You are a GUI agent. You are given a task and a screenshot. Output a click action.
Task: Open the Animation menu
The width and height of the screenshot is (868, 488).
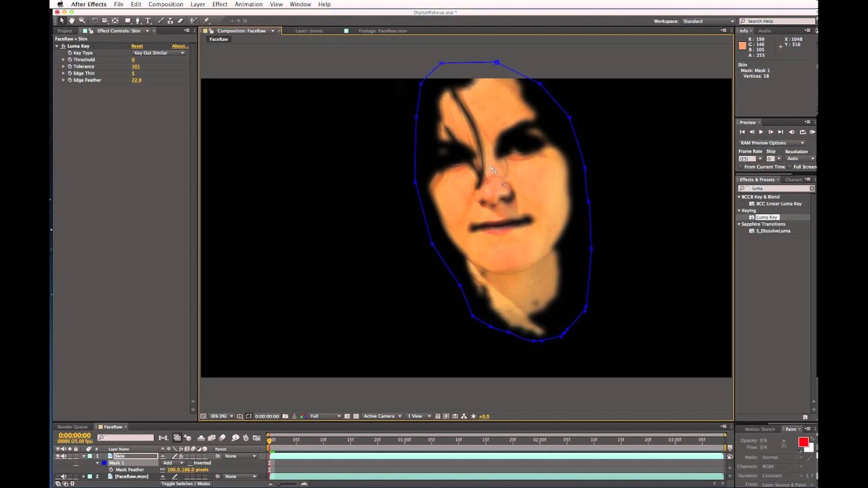(249, 4)
